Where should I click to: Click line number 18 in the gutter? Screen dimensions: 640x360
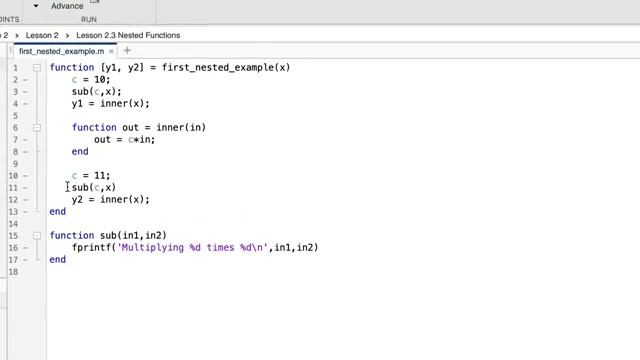pos(13,272)
